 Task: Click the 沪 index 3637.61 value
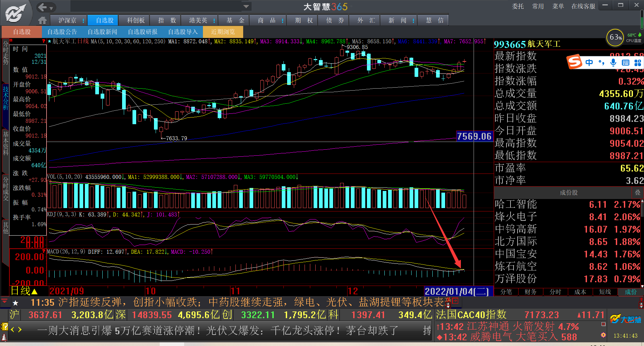[x=45, y=315]
